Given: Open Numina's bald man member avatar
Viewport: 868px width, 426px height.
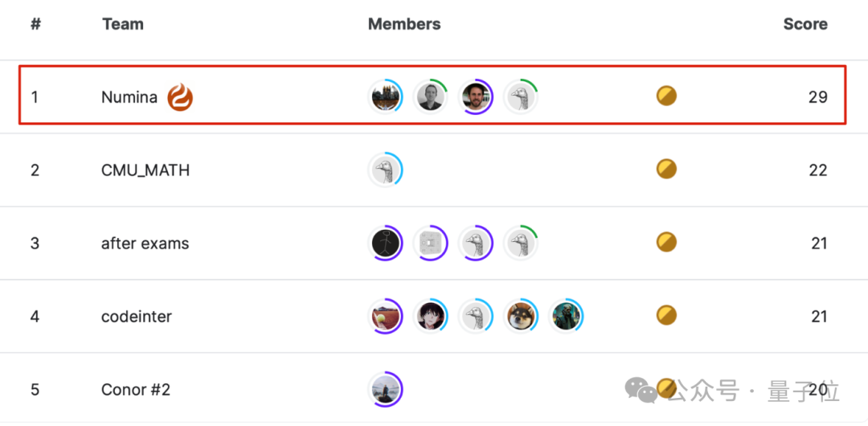Looking at the screenshot, I should (x=430, y=96).
